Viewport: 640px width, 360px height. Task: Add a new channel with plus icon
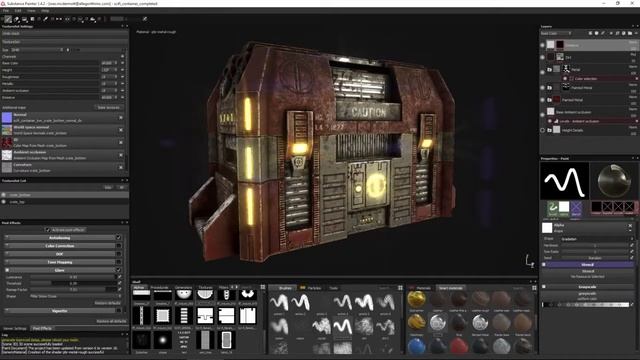point(122,56)
